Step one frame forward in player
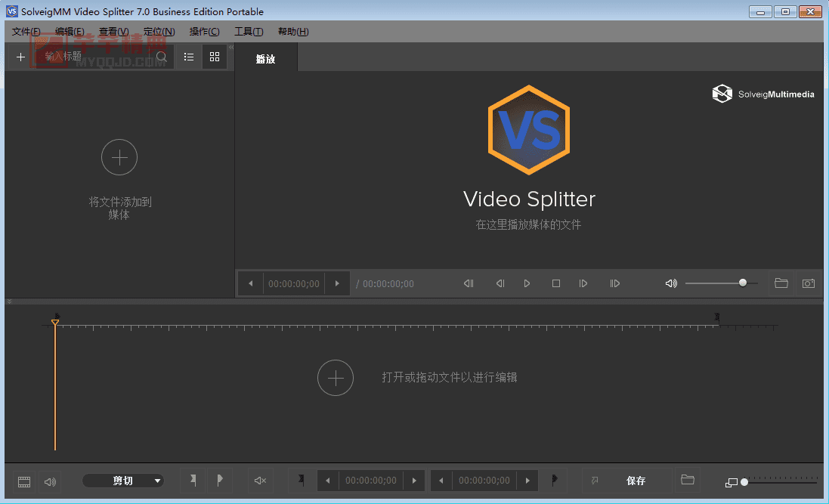This screenshot has width=829, height=504. click(x=583, y=284)
